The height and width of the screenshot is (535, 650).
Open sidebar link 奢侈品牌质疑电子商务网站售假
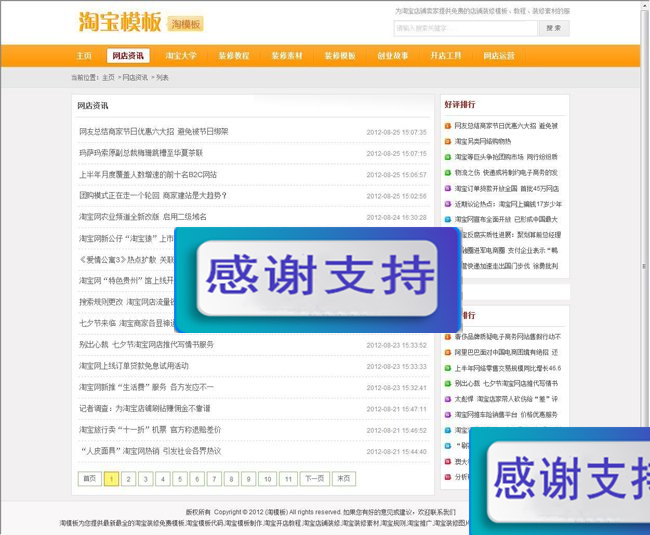click(508, 336)
